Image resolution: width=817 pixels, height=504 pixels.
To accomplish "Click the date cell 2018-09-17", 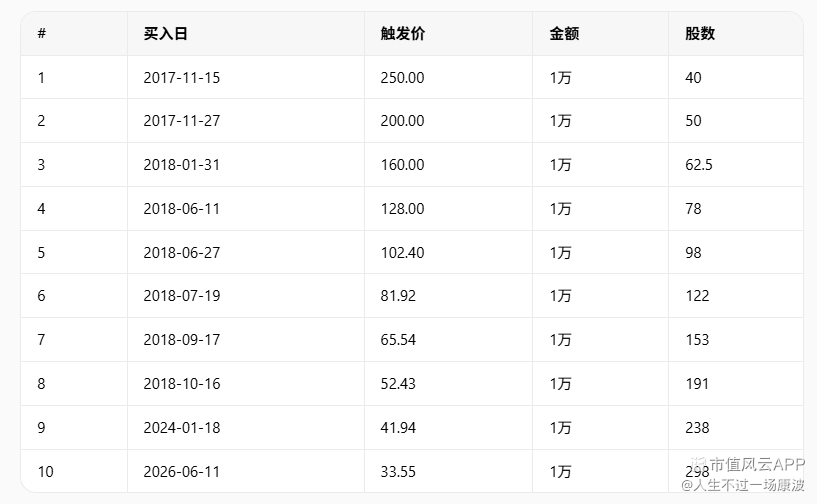I will [182, 340].
